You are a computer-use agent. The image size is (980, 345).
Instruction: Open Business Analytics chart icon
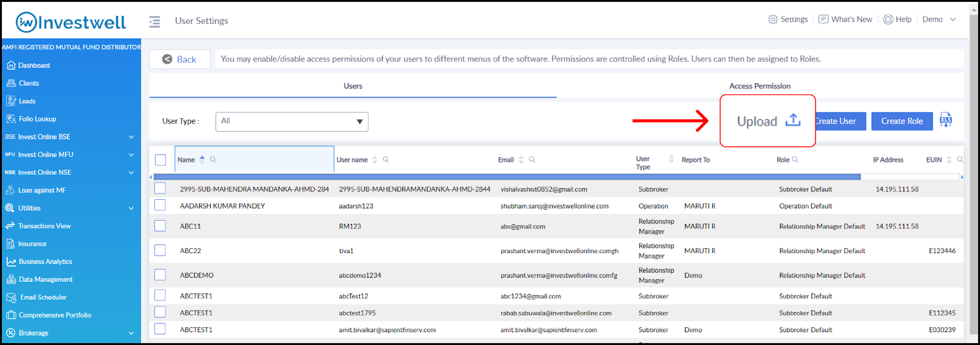point(10,262)
